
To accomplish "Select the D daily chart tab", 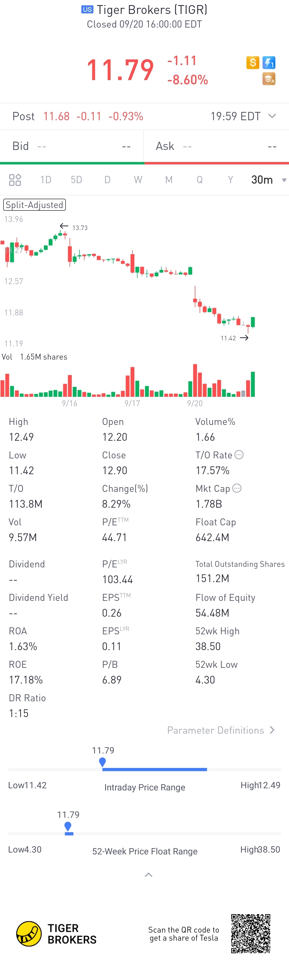I will click(107, 180).
